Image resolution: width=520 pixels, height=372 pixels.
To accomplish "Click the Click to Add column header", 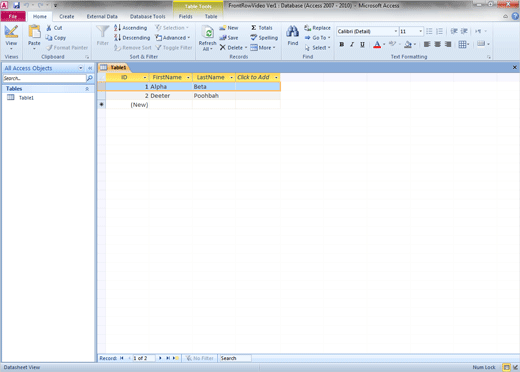I will [x=257, y=78].
